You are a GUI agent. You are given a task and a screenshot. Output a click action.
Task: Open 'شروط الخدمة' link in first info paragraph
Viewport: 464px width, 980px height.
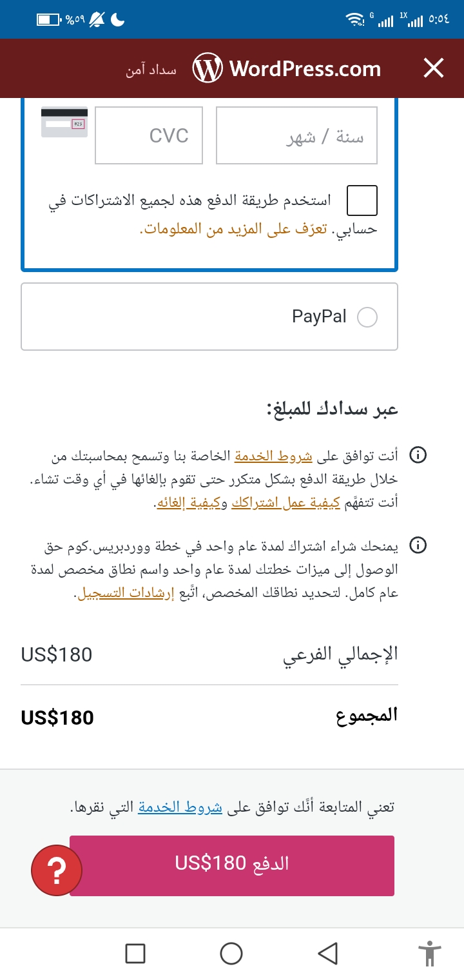click(273, 456)
